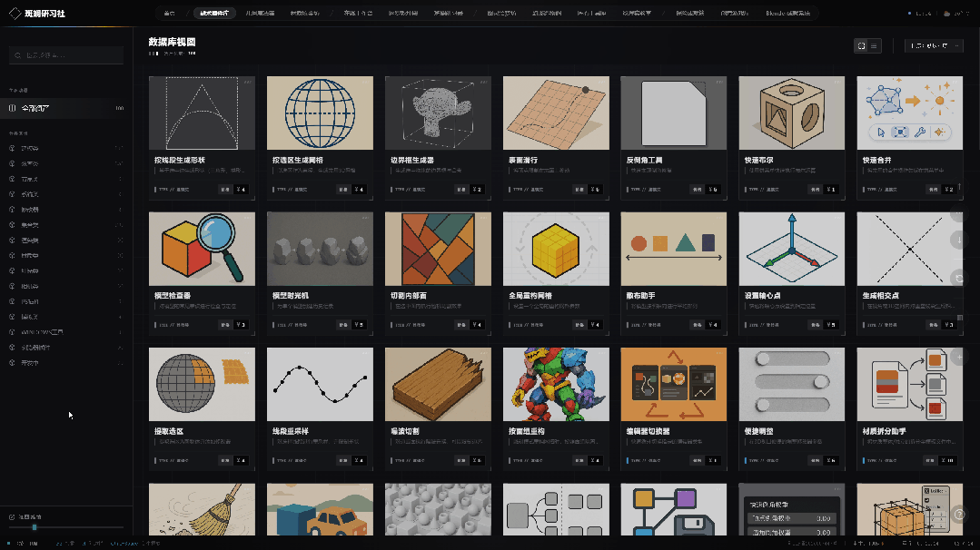980x550 pixels.
Task: Select the WINDOWS工具 sidebar category
Action: click(66, 332)
